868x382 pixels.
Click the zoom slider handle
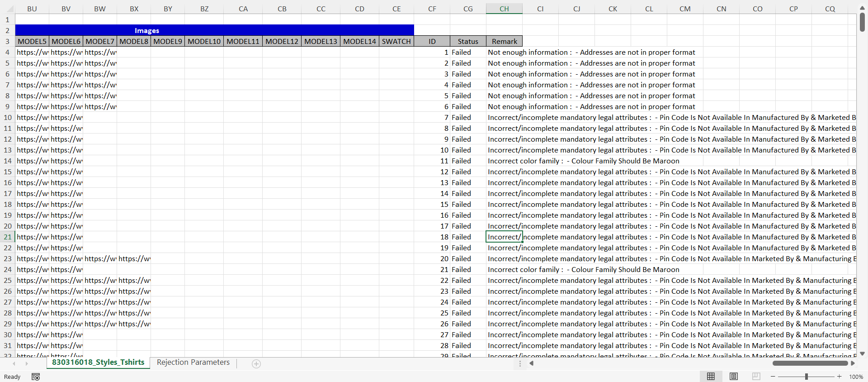(x=806, y=377)
